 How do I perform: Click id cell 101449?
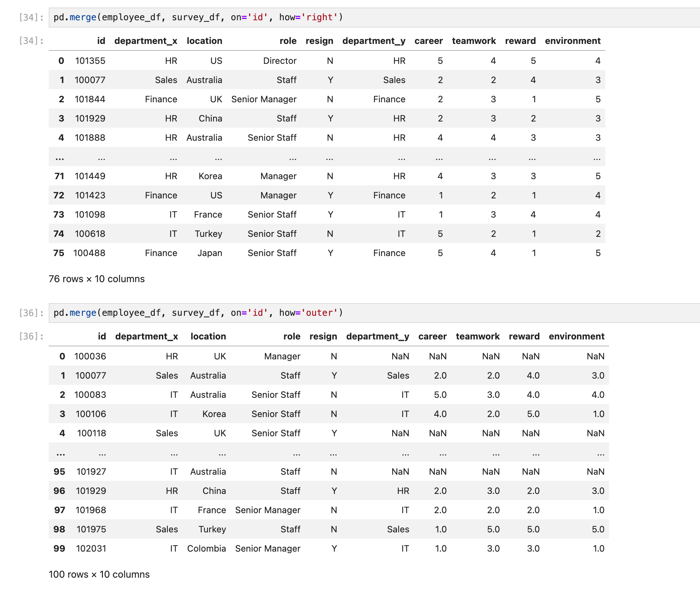[x=90, y=176]
